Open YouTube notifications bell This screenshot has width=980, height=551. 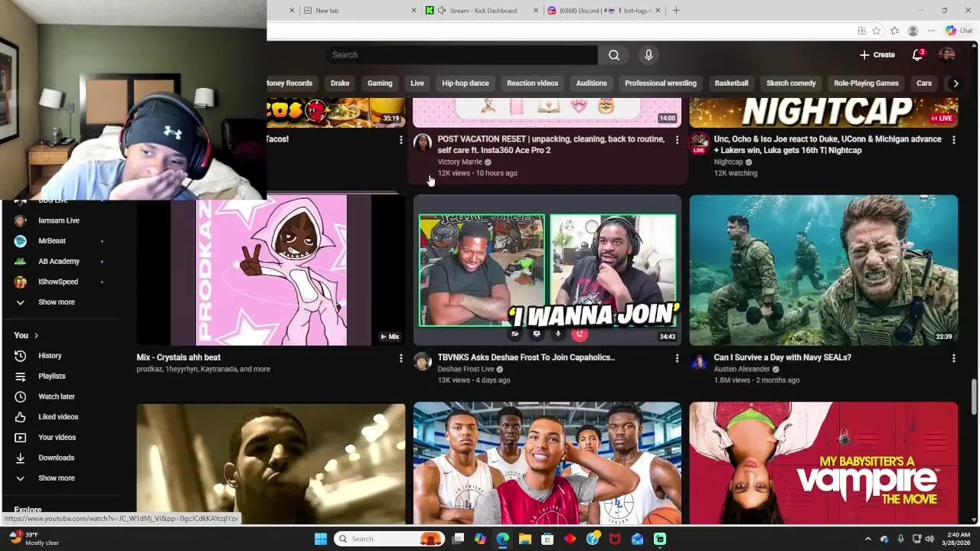[917, 55]
